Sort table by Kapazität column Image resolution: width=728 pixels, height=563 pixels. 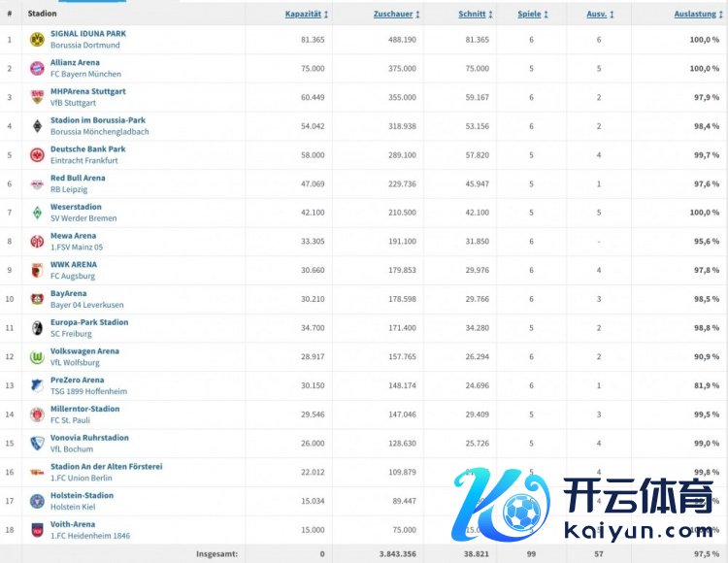[x=306, y=15]
